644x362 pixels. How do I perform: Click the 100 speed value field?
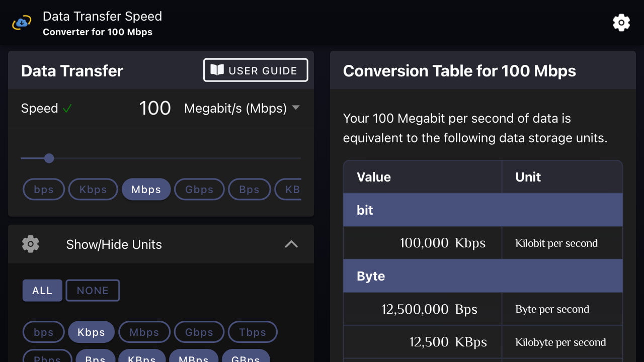pyautogui.click(x=155, y=108)
